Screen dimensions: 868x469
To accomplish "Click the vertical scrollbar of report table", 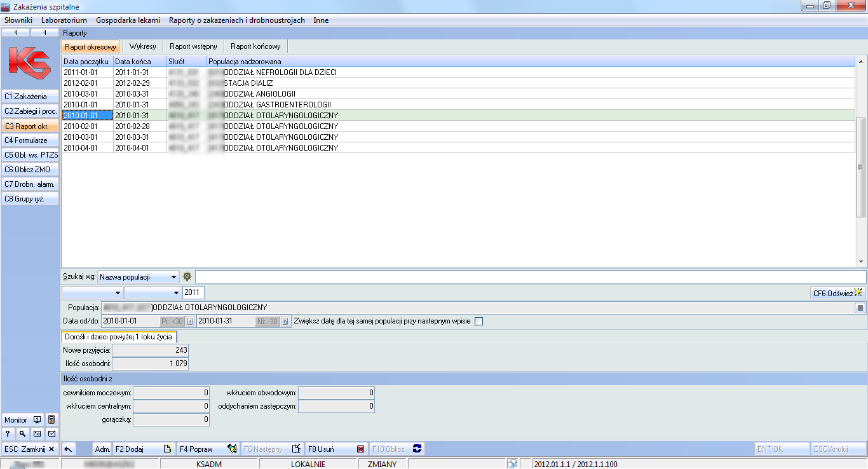I will 861,167.
